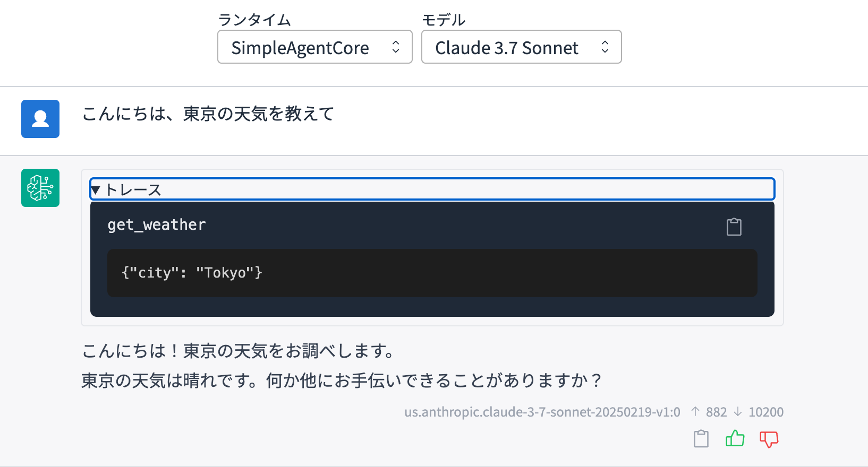Click the output token down-arrow icon
The width and height of the screenshot is (868, 467).
[x=738, y=411]
